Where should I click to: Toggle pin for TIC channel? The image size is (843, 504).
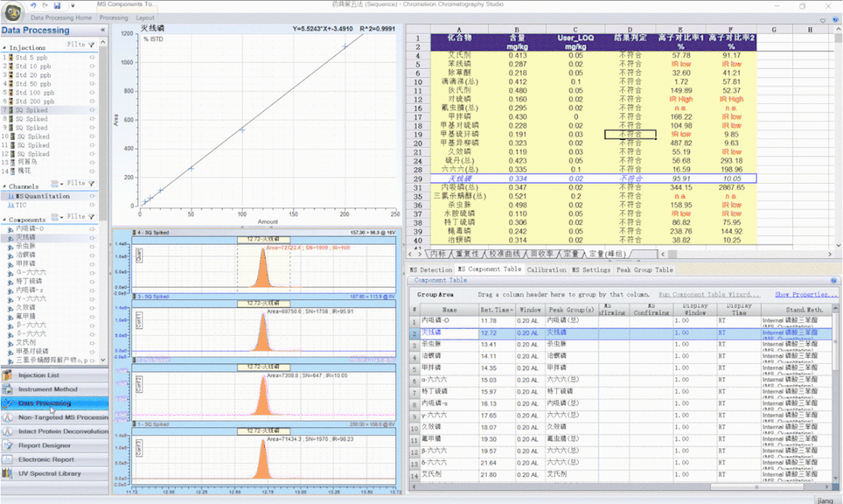click(92, 205)
